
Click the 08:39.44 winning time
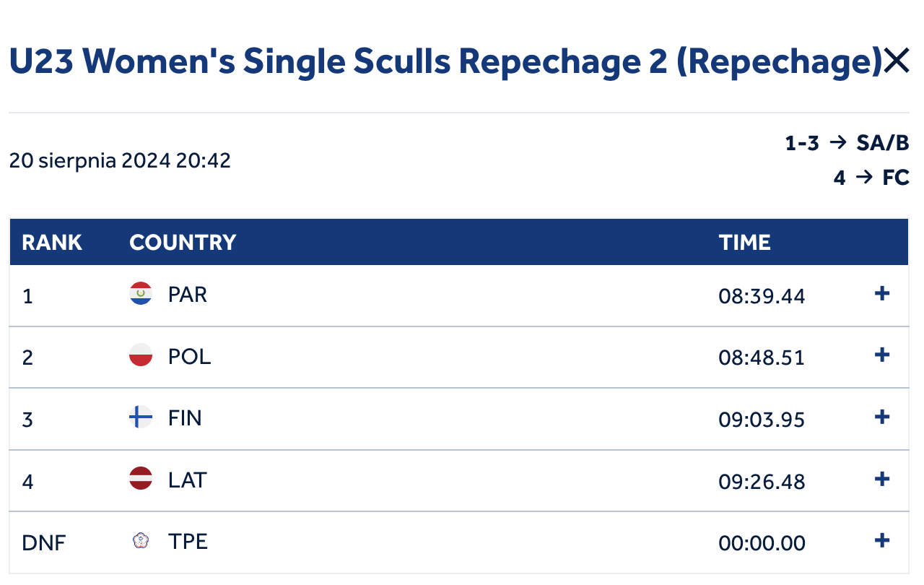[x=762, y=296]
